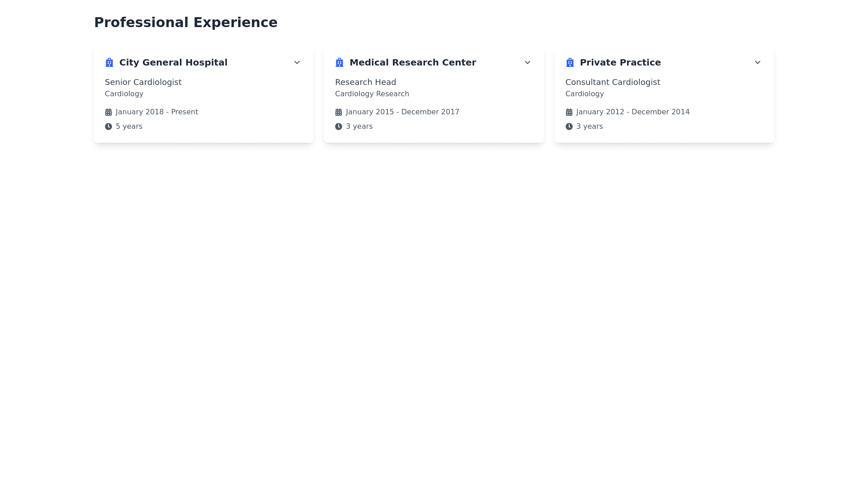
Task: Expand the Private Practice card chevron
Action: [757, 62]
